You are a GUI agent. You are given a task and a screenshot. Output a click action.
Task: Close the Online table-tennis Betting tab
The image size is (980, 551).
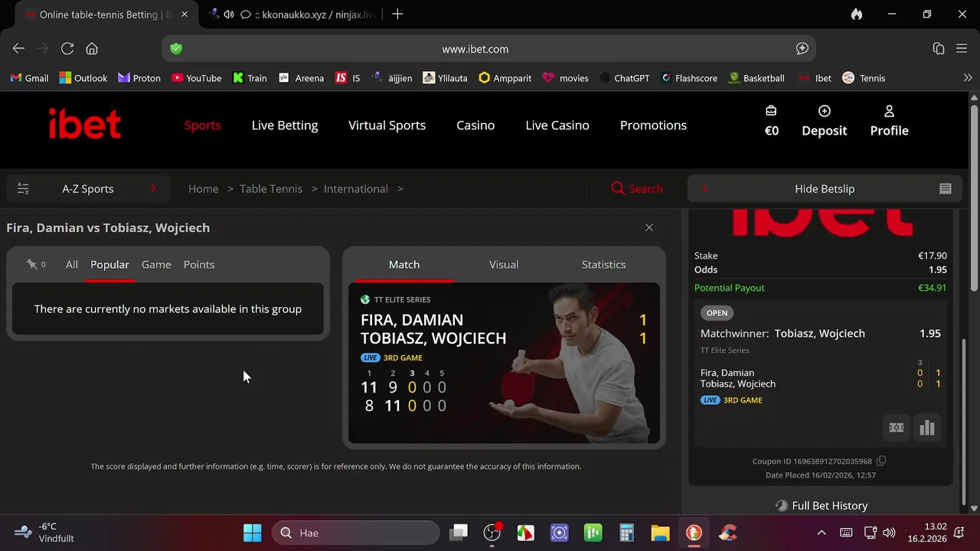[x=185, y=15]
